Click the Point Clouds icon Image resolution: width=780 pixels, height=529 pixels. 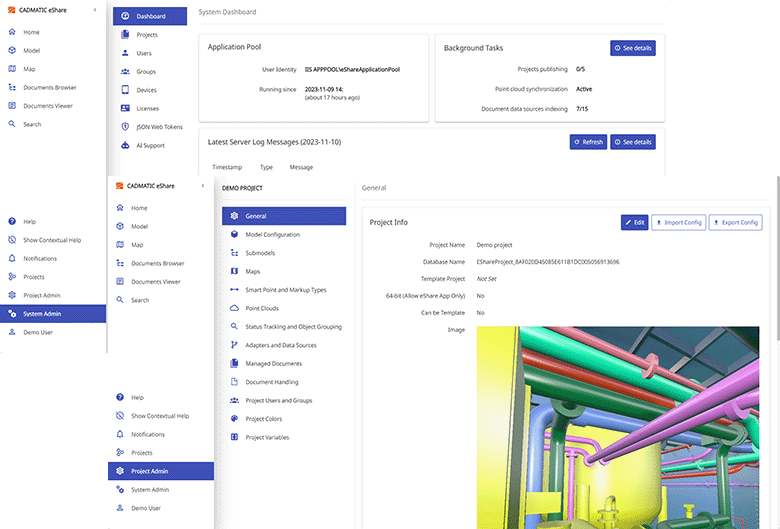(x=234, y=308)
